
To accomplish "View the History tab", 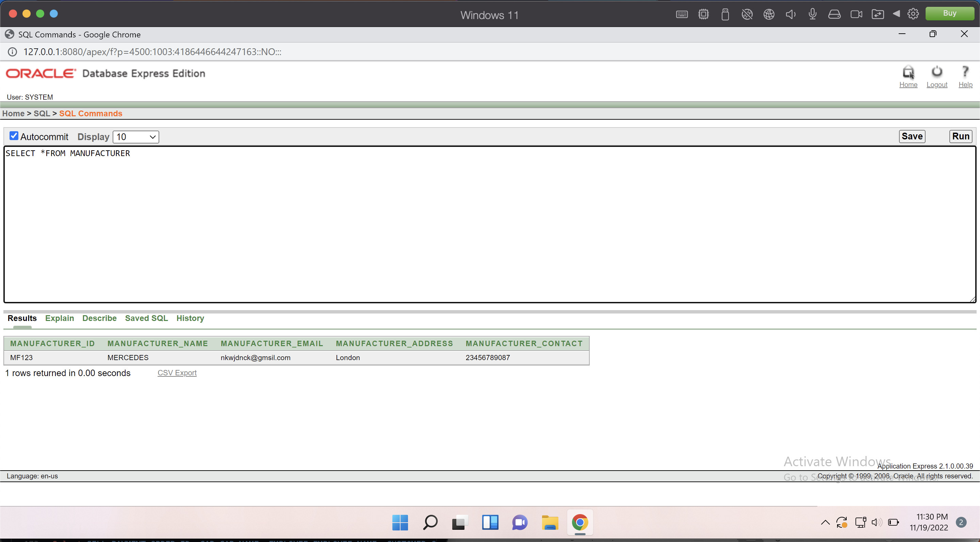I will tap(190, 318).
